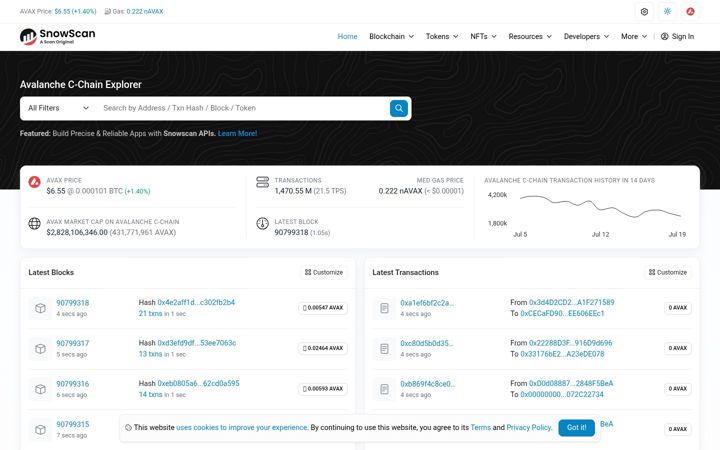Click the cookie icon in the notice banner
This screenshot has width=720, height=450.
click(129, 428)
